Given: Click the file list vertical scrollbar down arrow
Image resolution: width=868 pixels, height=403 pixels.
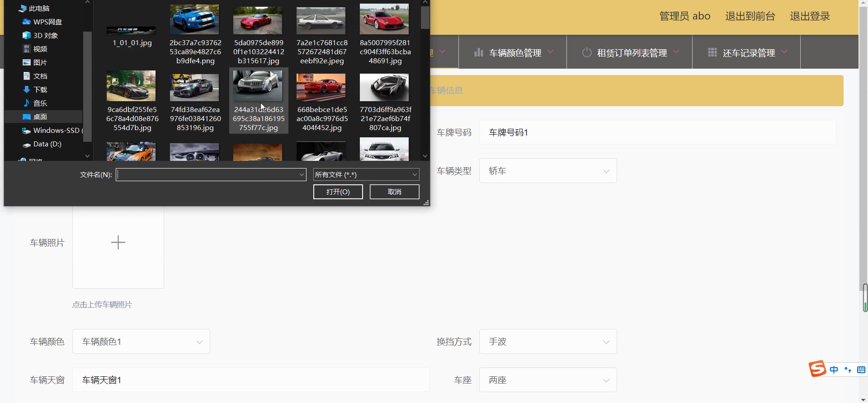Looking at the screenshot, I should pos(425,156).
